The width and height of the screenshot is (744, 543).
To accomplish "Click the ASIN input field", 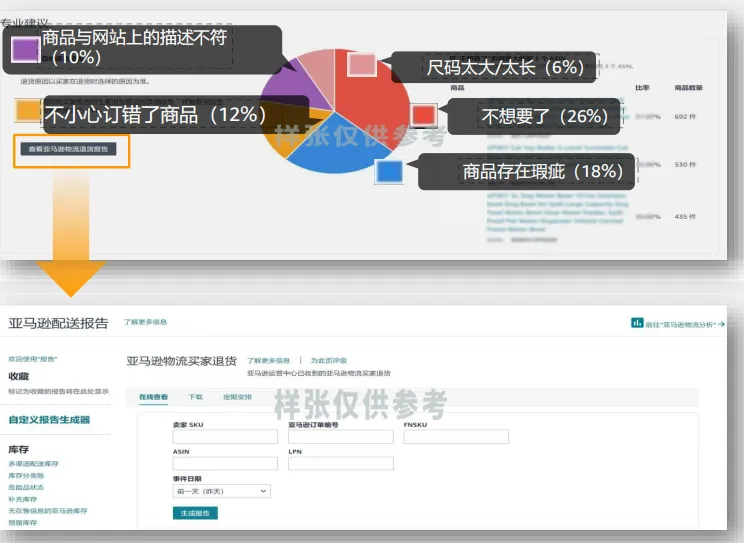I will [x=225, y=464].
